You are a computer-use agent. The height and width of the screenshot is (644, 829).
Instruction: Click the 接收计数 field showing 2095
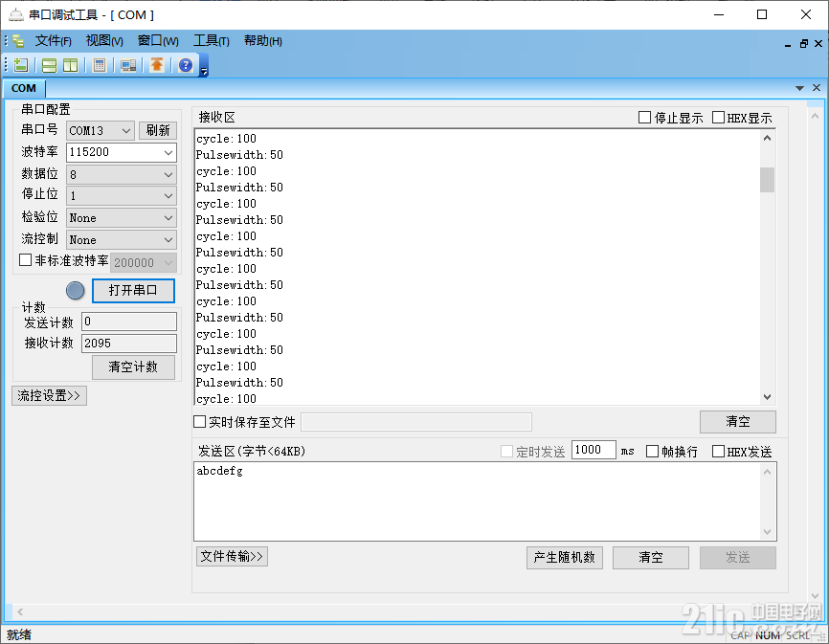[x=129, y=343]
